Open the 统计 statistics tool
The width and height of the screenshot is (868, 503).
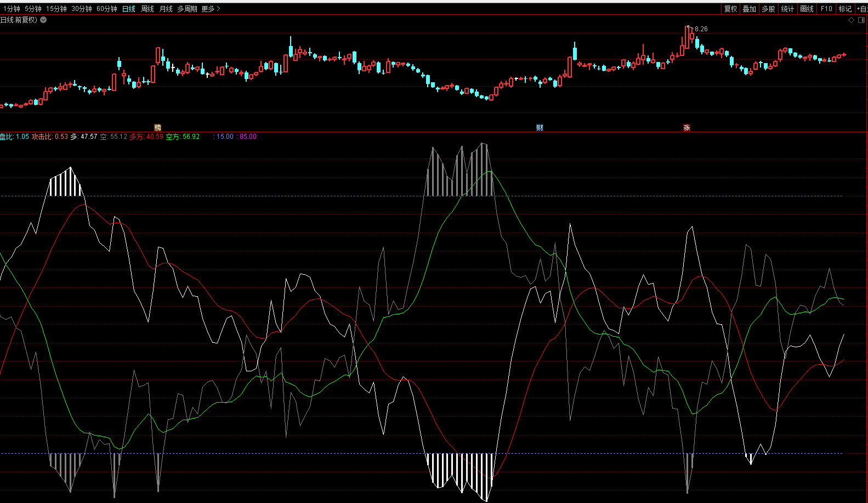pos(787,9)
